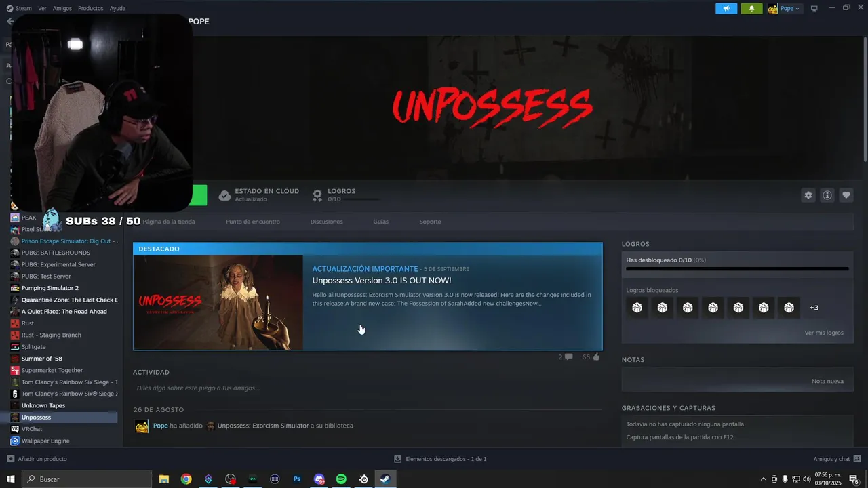Screen dimensions: 868x488
Task: Open Amigos y chat
Action: pyautogui.click(x=837, y=459)
